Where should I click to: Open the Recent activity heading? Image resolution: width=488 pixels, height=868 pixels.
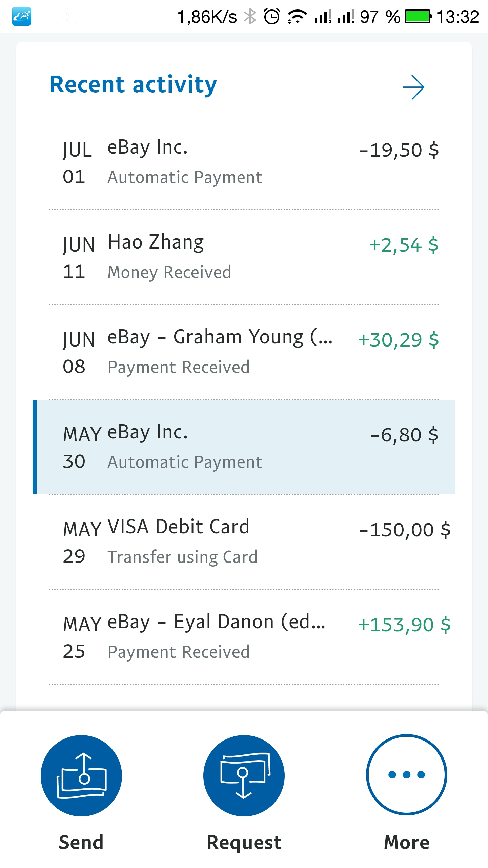point(133,84)
